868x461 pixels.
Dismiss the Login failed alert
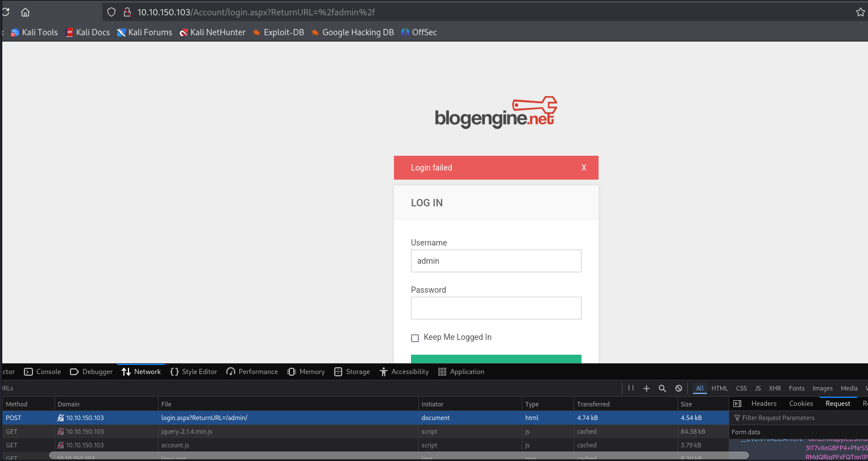pyautogui.click(x=584, y=168)
